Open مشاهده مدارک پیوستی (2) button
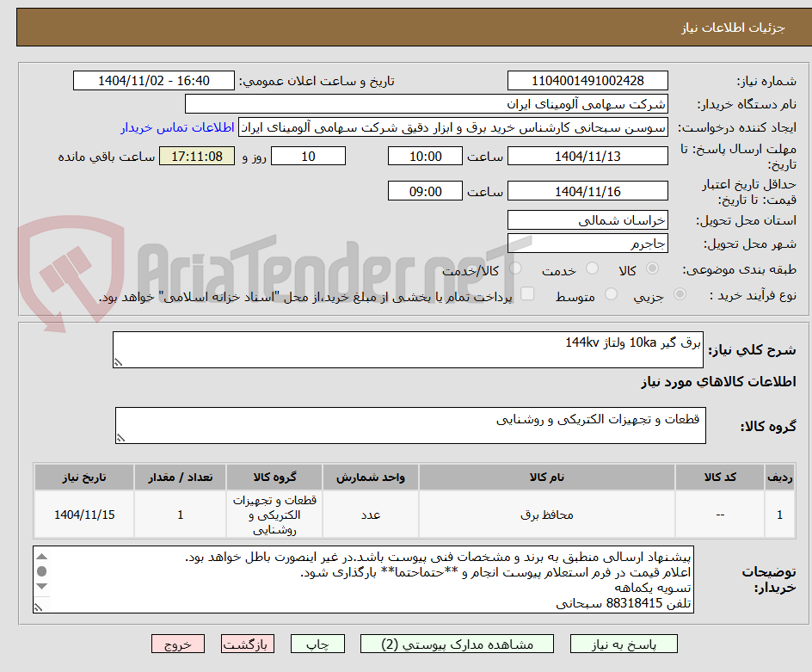This screenshot has height=672, width=812. point(457,644)
